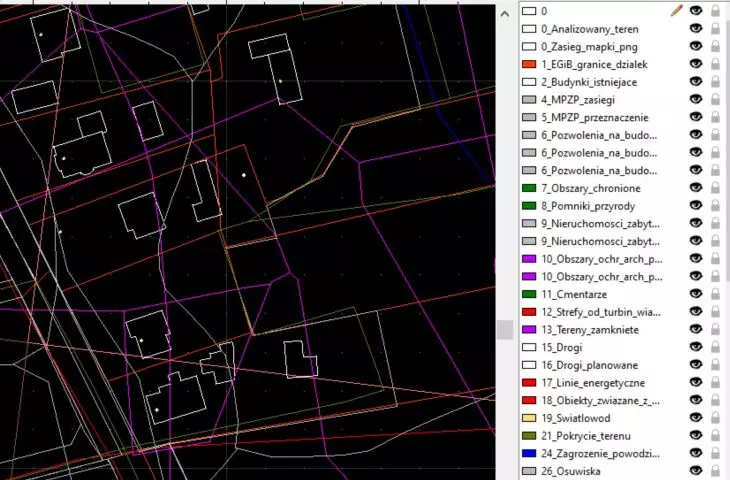Click the orange 1_EGiB_granice_dzialek color swatch
The height and width of the screenshot is (480, 730).
[x=529, y=64]
